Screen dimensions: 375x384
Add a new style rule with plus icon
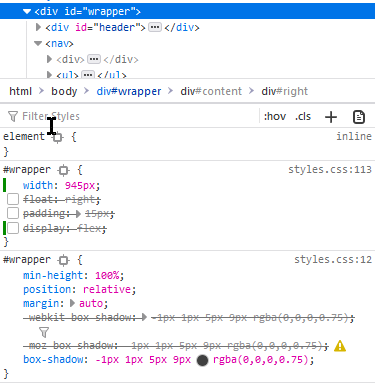point(331,117)
